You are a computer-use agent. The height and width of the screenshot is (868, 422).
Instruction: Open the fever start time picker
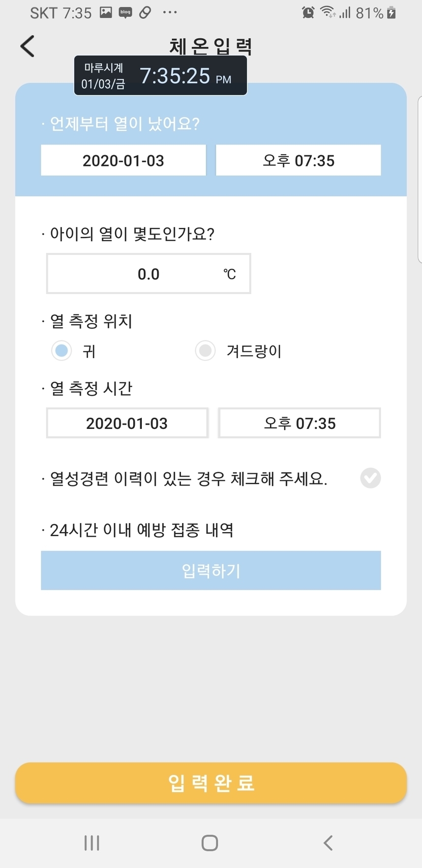tap(298, 160)
